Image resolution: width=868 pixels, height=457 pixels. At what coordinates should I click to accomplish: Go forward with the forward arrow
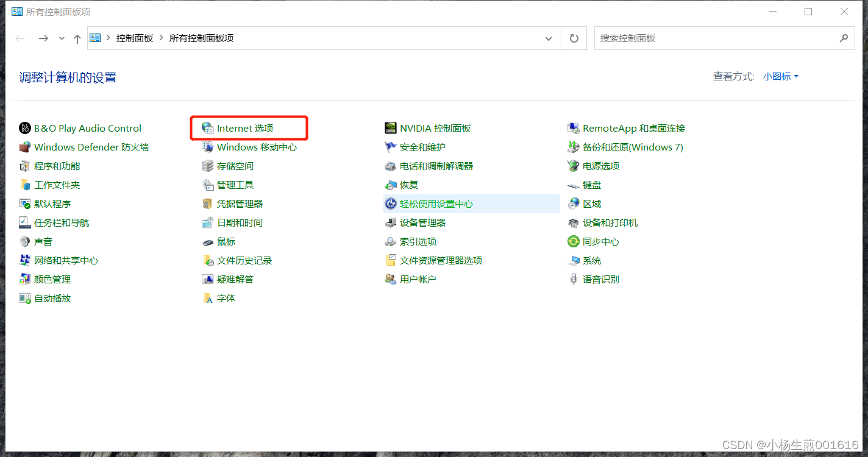pos(43,38)
